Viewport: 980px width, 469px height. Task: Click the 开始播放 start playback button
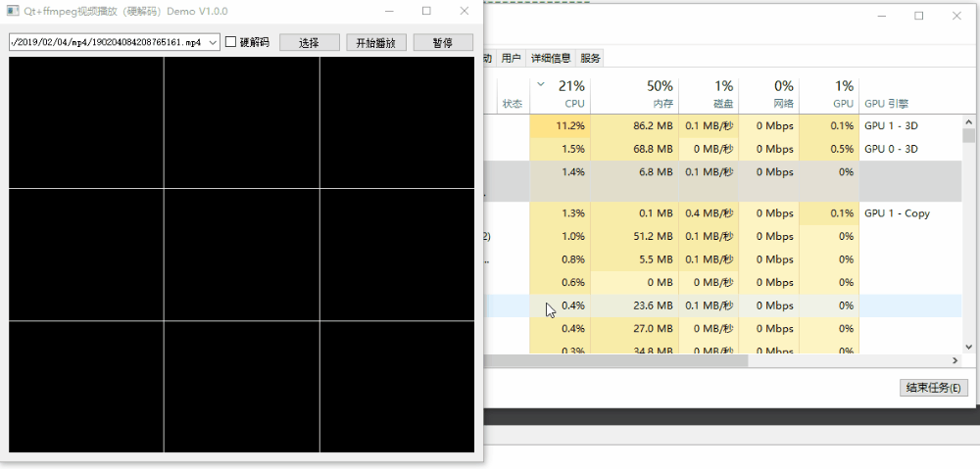(x=376, y=42)
